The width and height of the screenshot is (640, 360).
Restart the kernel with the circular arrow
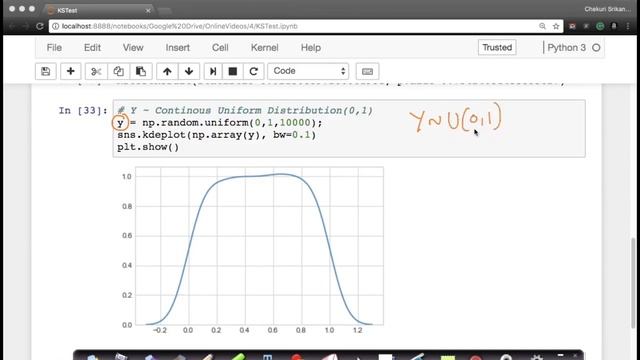point(253,71)
